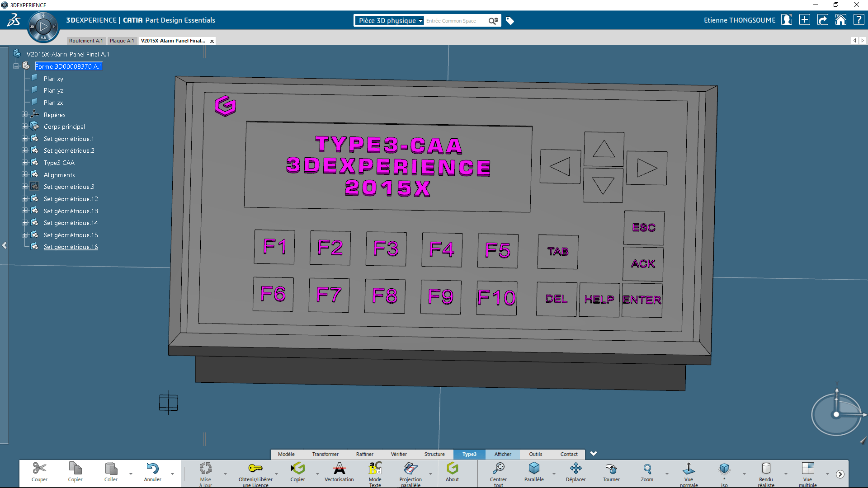Viewport: 868px width, 488px height.
Task: Select the Déplacer pan tool
Action: tap(576, 468)
